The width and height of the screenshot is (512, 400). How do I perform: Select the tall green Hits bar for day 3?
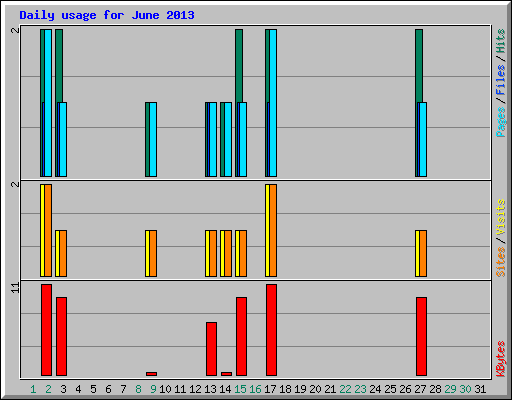coord(59,66)
